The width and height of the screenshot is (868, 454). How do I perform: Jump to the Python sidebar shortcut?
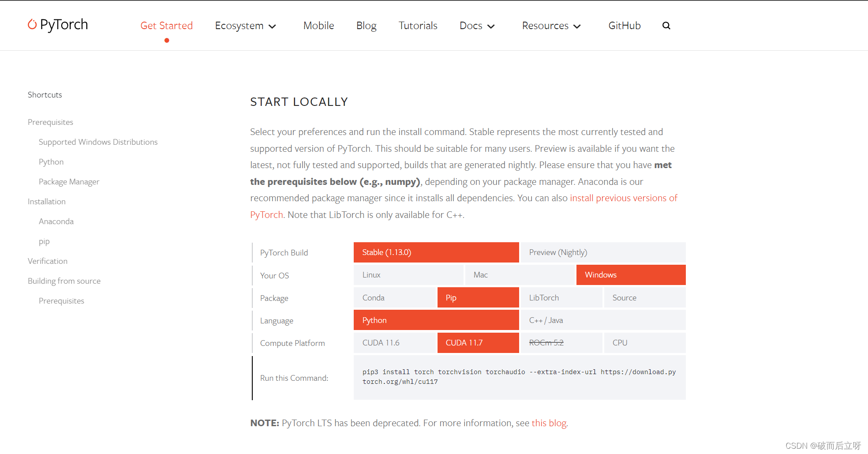pos(51,162)
